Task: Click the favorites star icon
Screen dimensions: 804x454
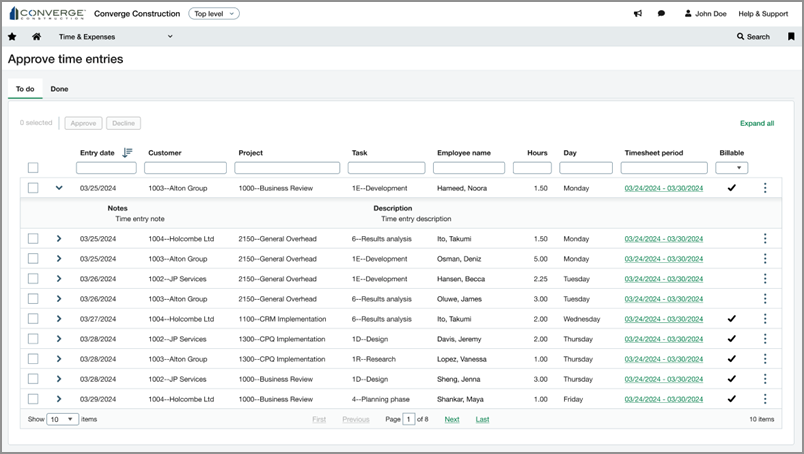Action: click(x=12, y=36)
